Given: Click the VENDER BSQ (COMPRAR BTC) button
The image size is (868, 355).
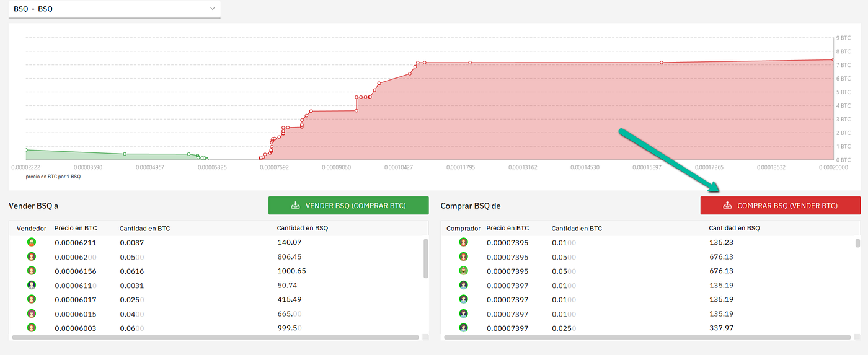Looking at the screenshot, I should pos(348,205).
